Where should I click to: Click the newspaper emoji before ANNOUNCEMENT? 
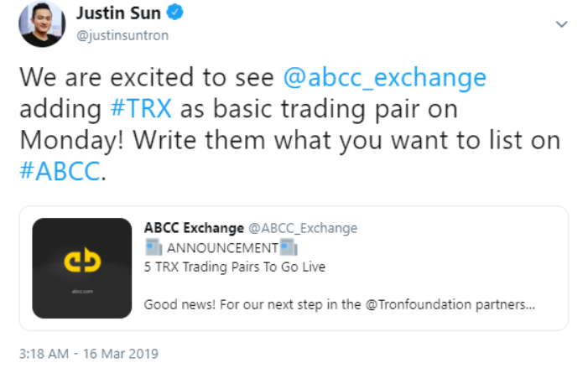[154, 247]
